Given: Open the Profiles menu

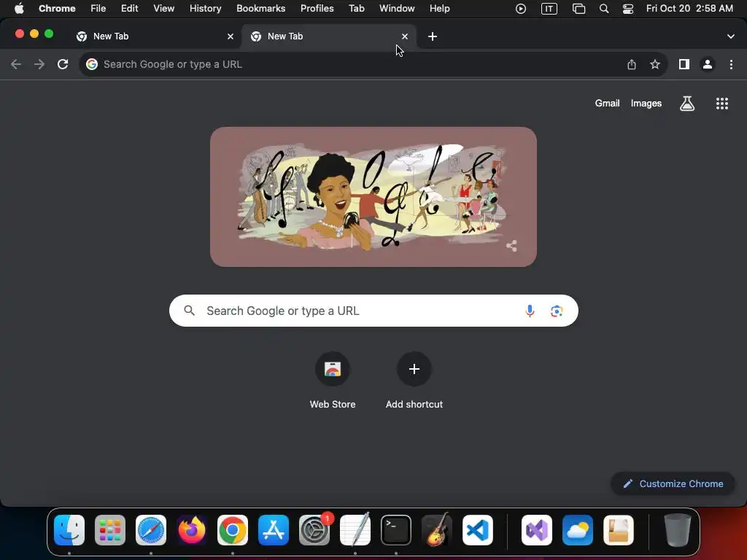Looking at the screenshot, I should click(317, 9).
